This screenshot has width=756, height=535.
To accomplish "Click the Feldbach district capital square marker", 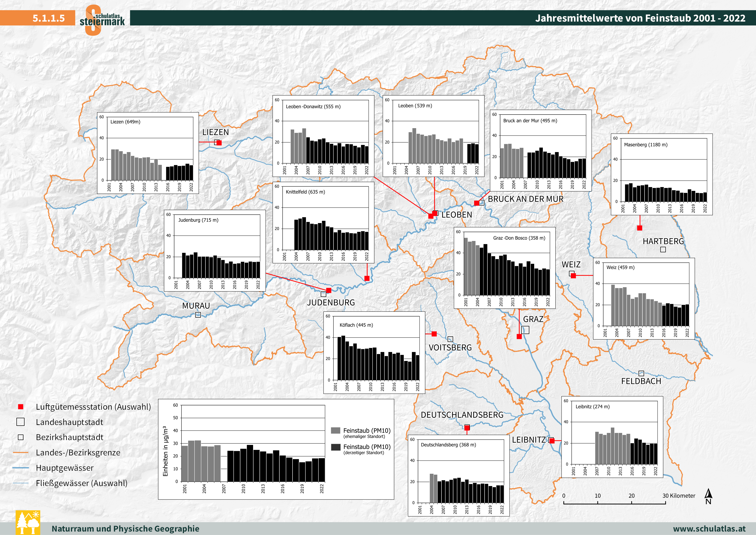I will tap(641, 373).
